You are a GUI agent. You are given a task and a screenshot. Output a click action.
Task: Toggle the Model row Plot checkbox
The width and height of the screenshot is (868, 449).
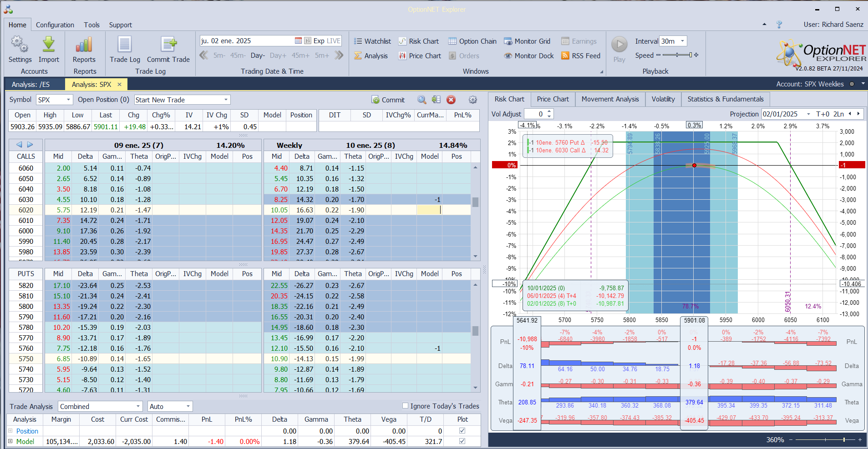coord(462,441)
